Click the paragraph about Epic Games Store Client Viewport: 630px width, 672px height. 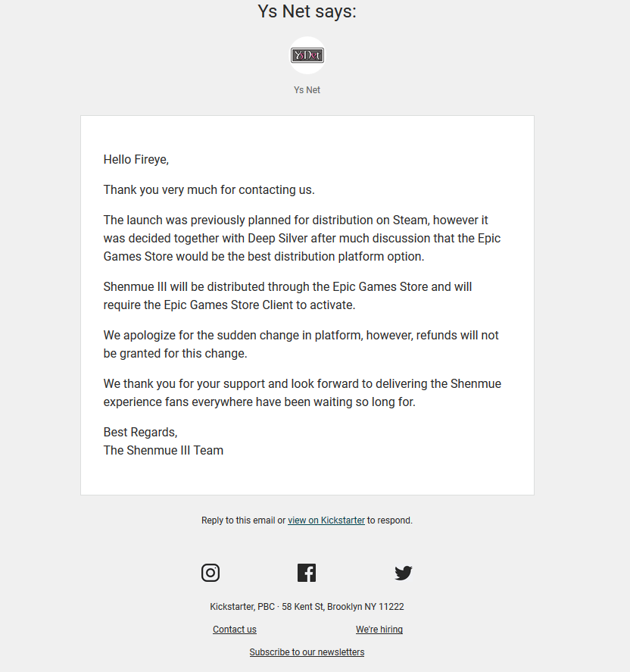point(288,295)
